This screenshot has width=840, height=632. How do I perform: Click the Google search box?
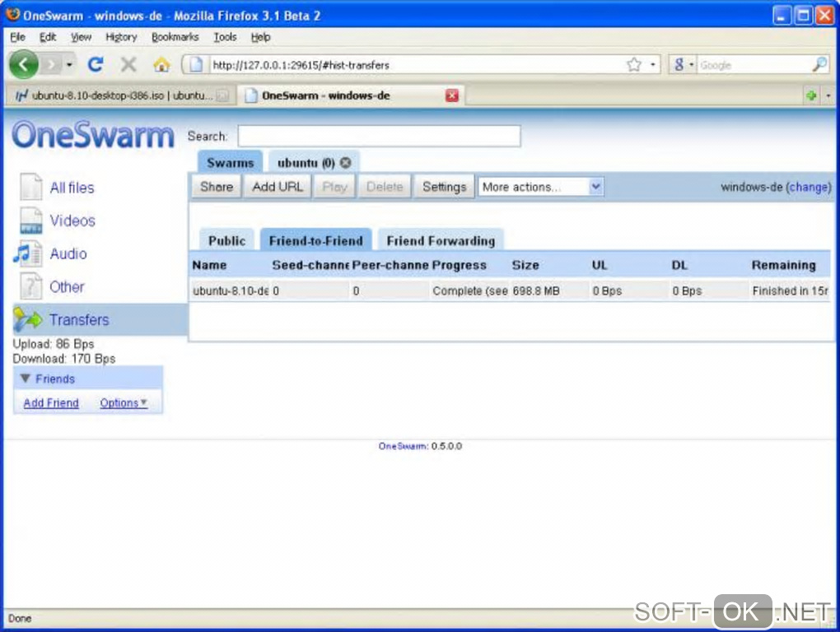(x=754, y=65)
